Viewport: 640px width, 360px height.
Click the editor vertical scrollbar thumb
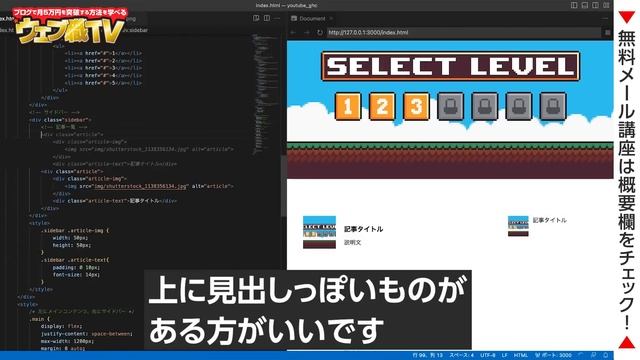pos(284,186)
